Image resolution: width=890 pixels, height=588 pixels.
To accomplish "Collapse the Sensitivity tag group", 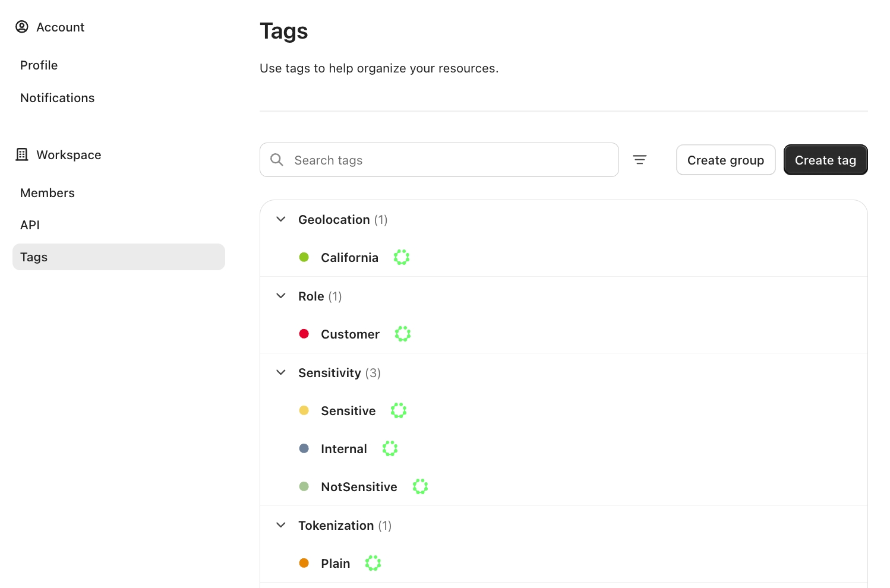I will pyautogui.click(x=281, y=372).
